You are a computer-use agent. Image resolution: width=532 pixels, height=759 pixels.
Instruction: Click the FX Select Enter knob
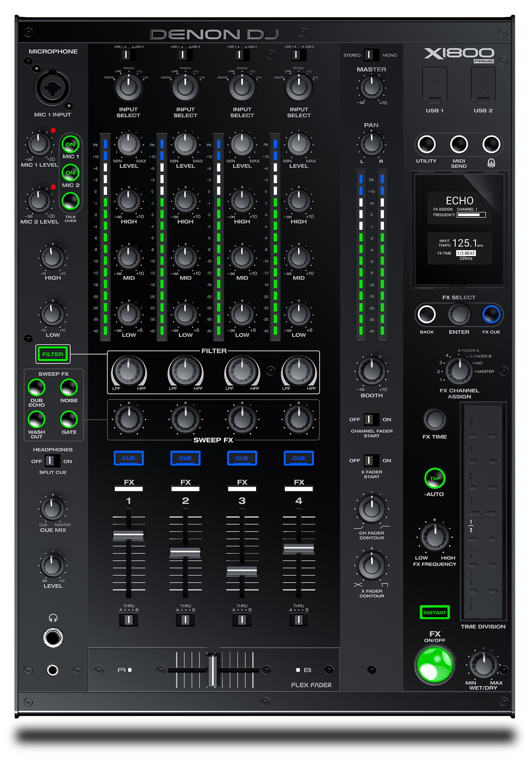459,314
